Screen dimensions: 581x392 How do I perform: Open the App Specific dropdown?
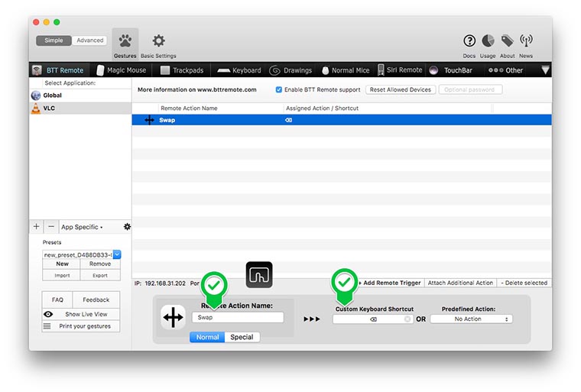[82, 227]
